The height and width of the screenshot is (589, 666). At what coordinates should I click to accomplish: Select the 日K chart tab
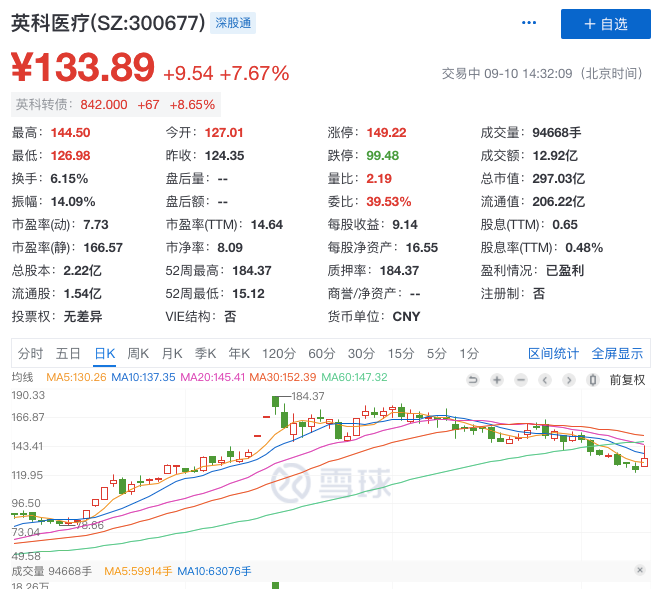pos(104,353)
